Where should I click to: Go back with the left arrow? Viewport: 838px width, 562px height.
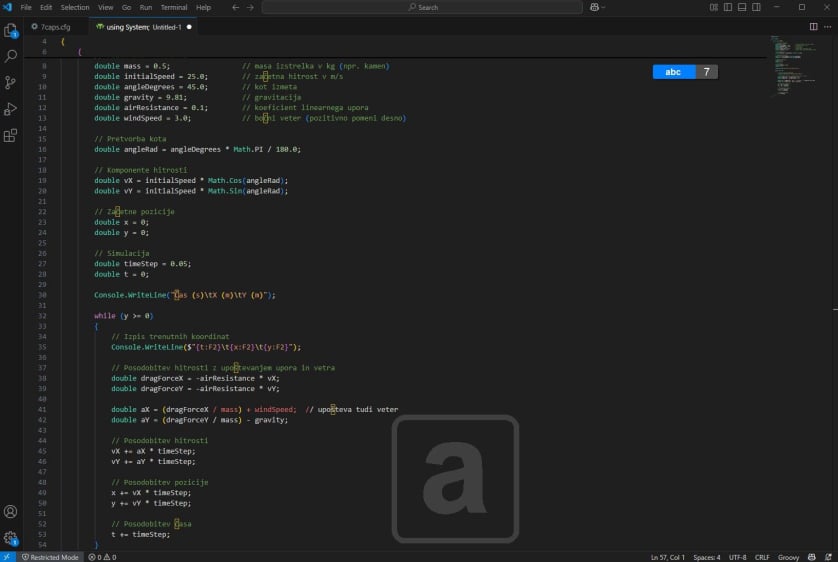coord(236,7)
